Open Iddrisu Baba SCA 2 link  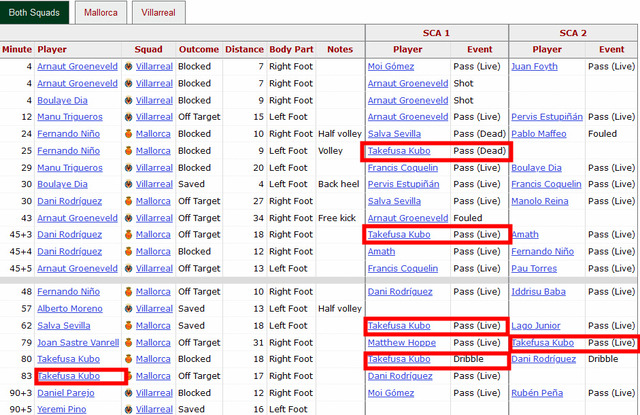pyautogui.click(x=538, y=292)
